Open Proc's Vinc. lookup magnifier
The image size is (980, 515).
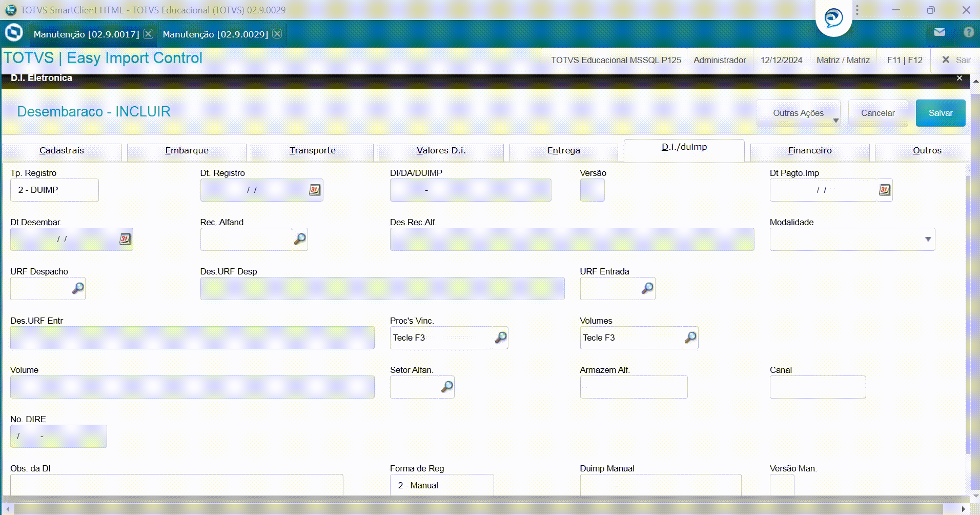coord(501,338)
